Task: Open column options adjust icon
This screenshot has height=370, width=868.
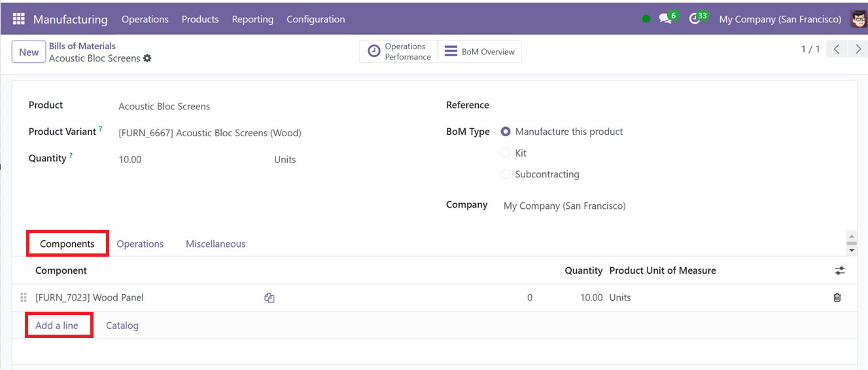Action: point(840,270)
